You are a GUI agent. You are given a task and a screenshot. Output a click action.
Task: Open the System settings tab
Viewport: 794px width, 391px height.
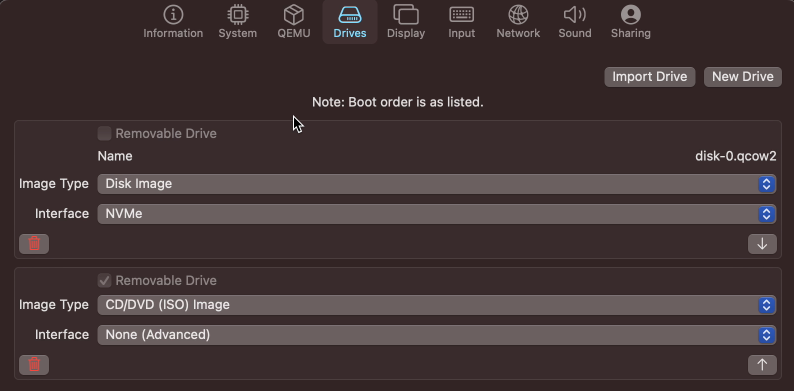[237, 23]
